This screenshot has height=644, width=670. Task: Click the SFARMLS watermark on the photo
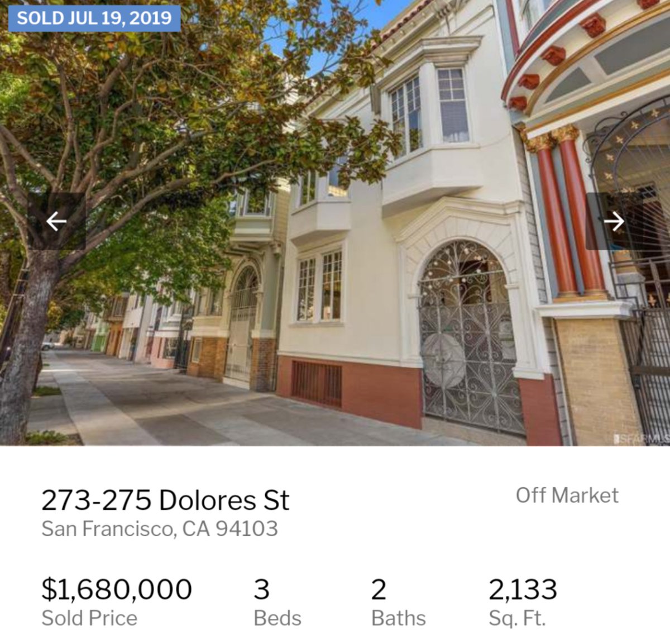tap(641, 439)
